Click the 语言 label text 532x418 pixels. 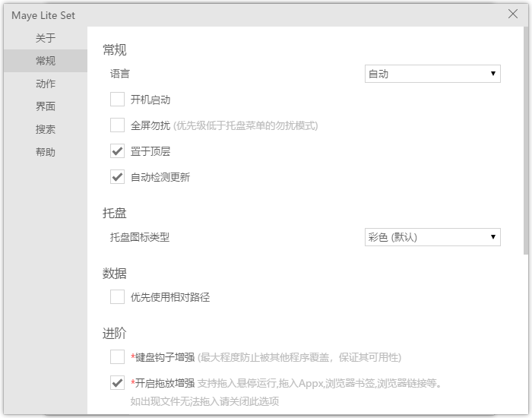coord(120,74)
